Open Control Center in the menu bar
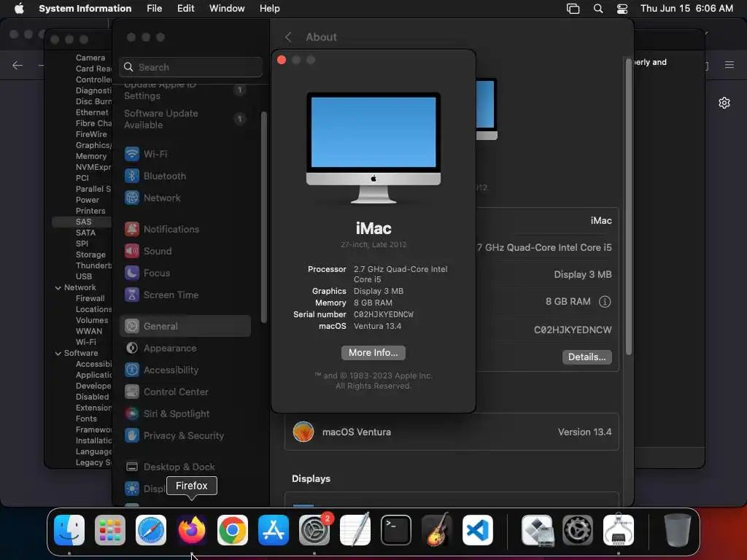This screenshot has width=747, height=560. (622, 9)
